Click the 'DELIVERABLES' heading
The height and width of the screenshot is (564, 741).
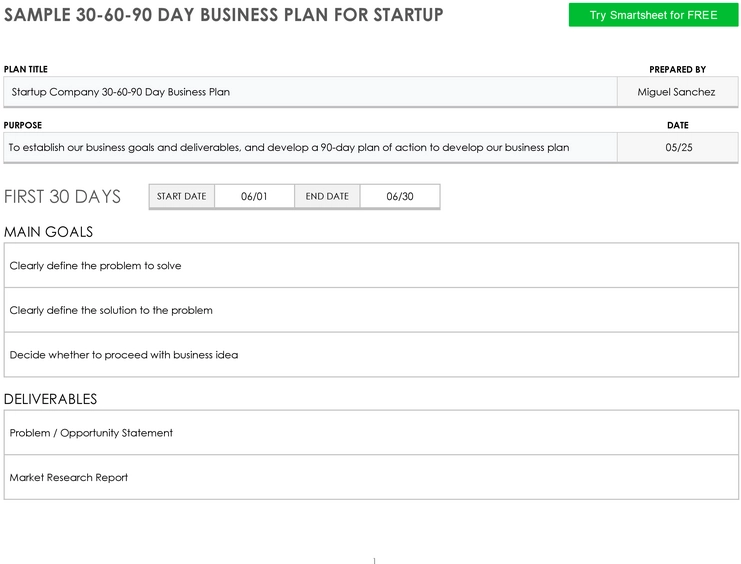click(50, 399)
